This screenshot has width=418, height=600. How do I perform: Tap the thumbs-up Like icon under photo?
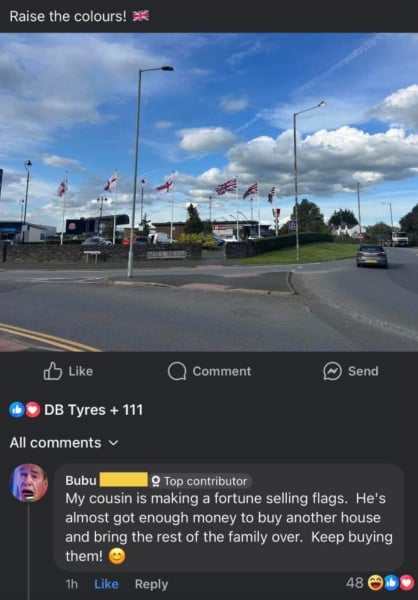[53, 371]
